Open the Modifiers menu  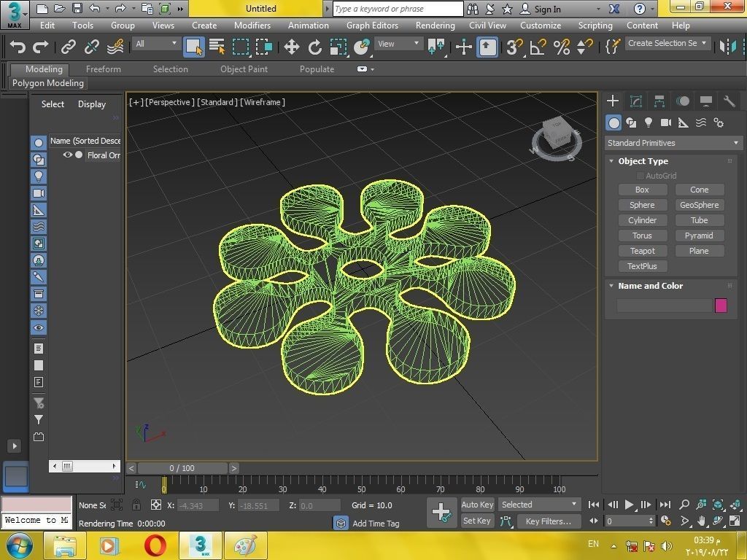pos(252,26)
